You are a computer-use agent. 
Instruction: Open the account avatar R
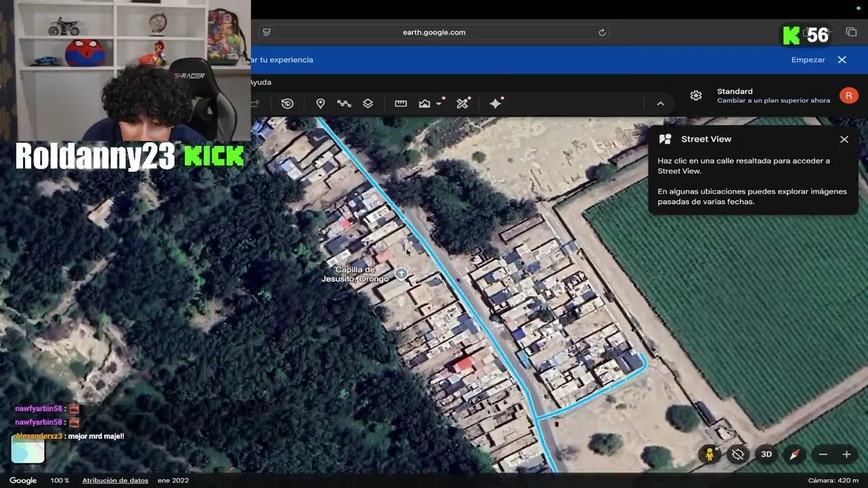click(x=848, y=96)
